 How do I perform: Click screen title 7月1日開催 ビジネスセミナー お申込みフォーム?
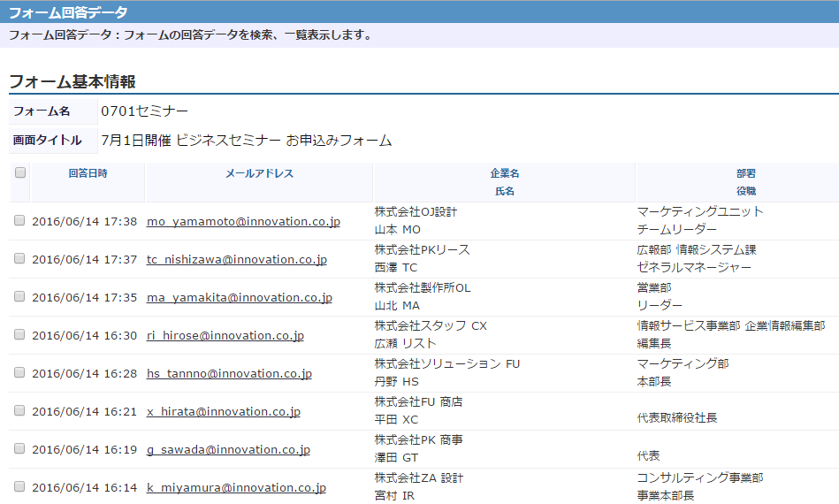click(246, 141)
